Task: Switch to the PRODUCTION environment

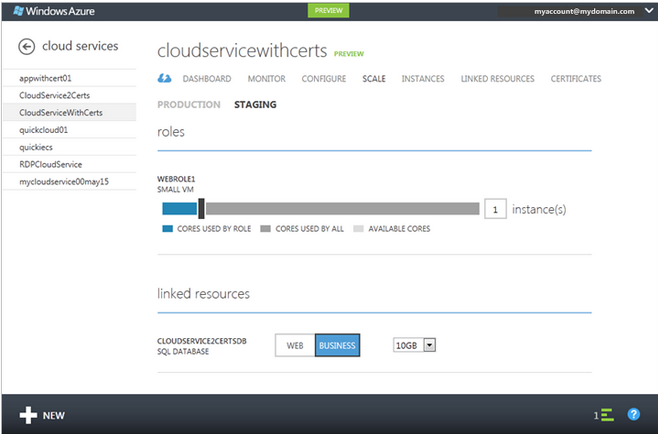Action: point(189,105)
